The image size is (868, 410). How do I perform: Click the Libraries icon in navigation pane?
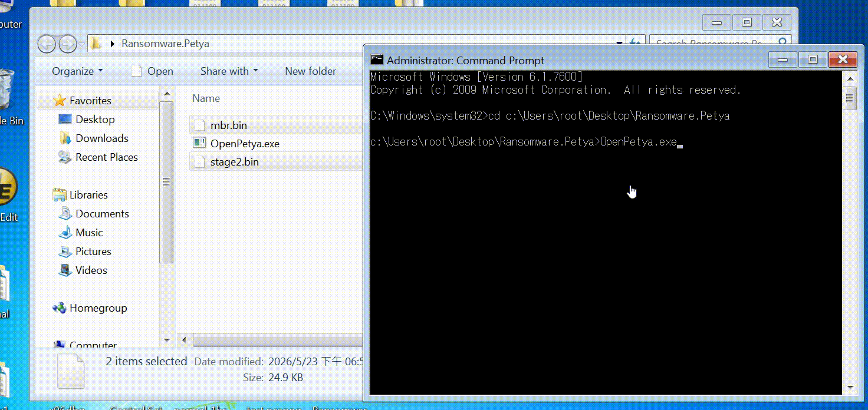[60, 195]
